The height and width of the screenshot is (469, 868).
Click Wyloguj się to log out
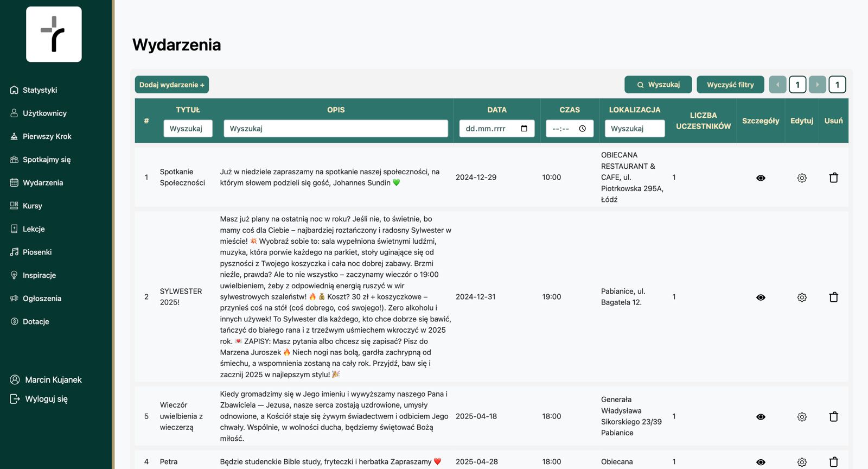[x=39, y=399]
